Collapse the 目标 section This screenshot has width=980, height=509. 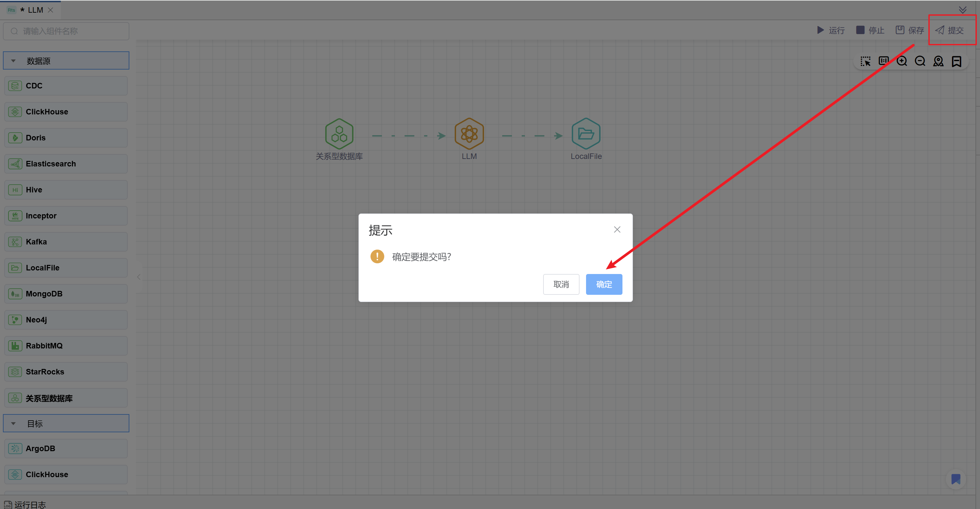point(66,424)
